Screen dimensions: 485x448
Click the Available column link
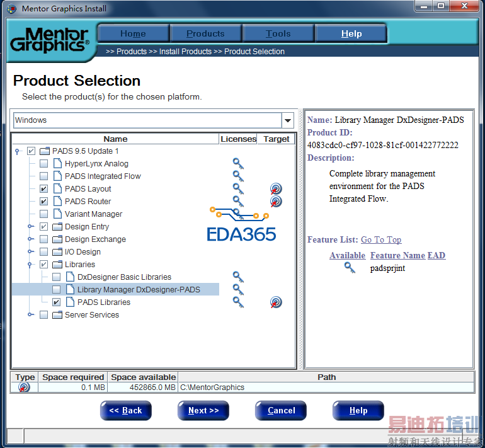(347, 256)
